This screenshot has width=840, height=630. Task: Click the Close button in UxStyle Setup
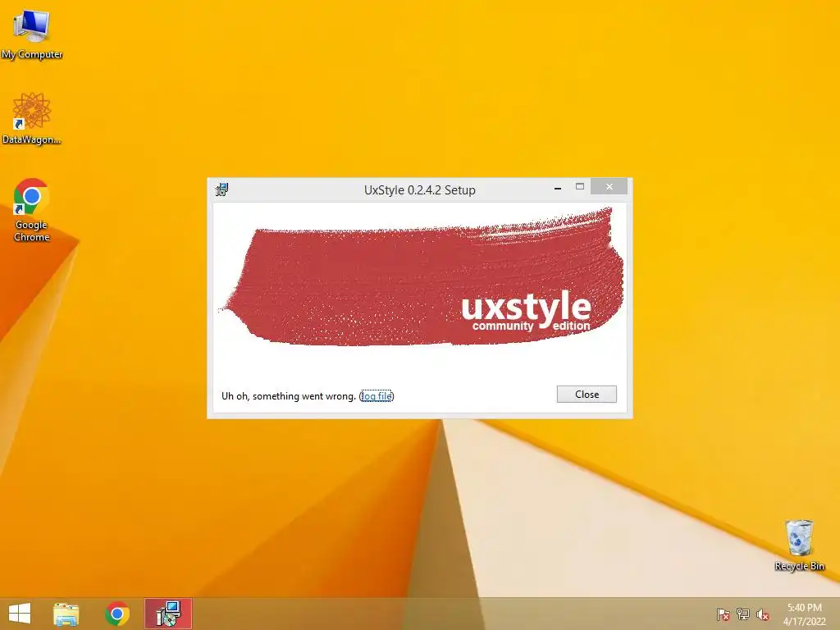[x=587, y=395]
